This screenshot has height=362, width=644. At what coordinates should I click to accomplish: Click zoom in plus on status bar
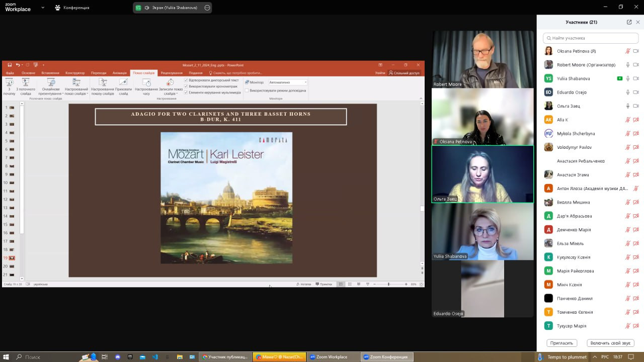[x=406, y=284]
